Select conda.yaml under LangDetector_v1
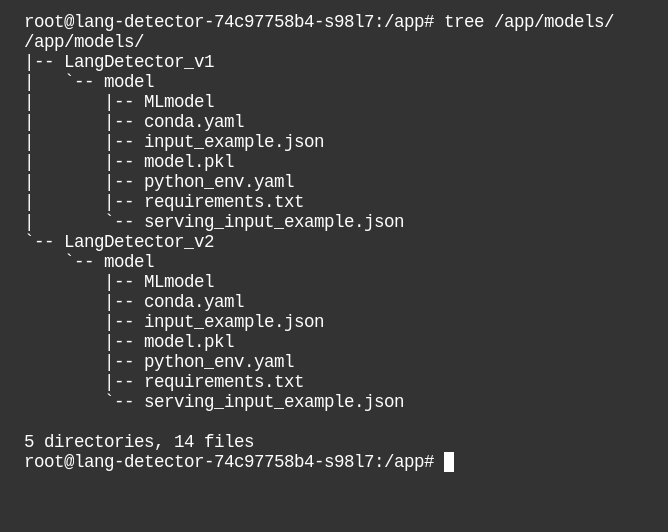 [194, 122]
